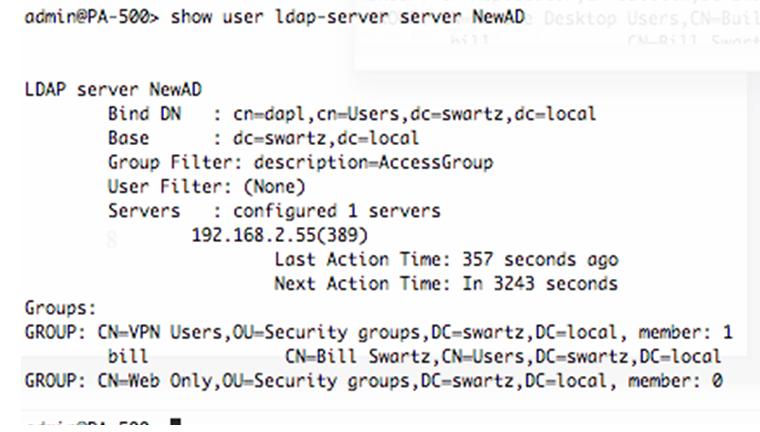
Task: Click the Base value dc=swartz,dc=local
Action: pyautogui.click(x=326, y=138)
